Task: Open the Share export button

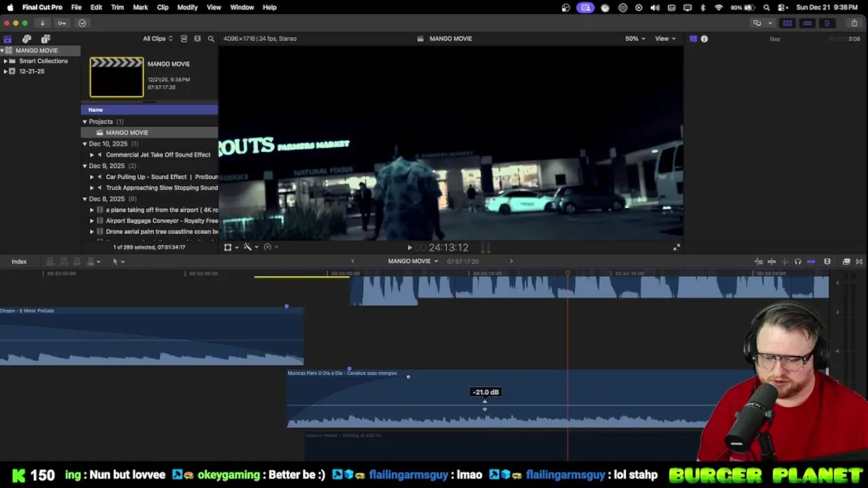Action: [854, 23]
